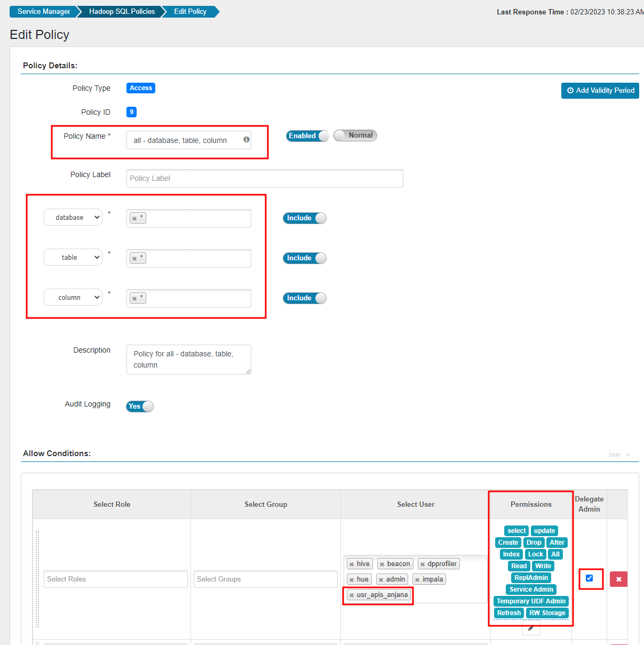Uncheck the Delegate Admin checkbox
644x645 pixels.
click(x=589, y=578)
